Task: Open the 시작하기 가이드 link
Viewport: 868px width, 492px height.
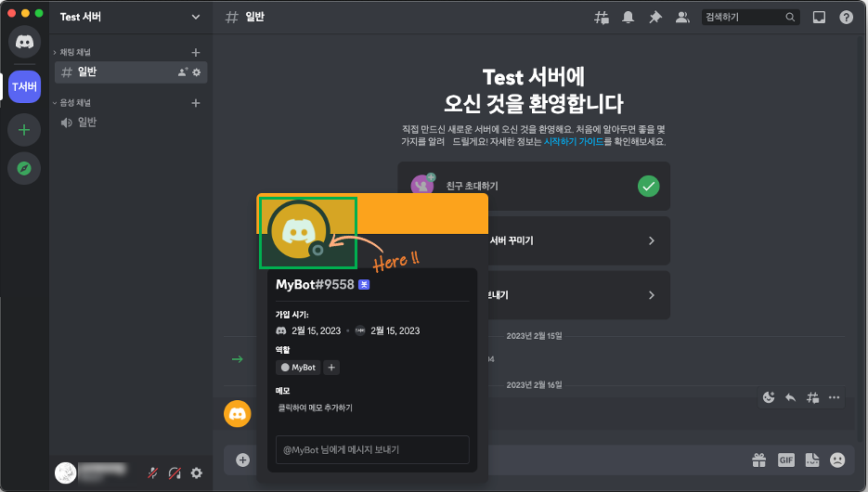Action: (x=574, y=142)
